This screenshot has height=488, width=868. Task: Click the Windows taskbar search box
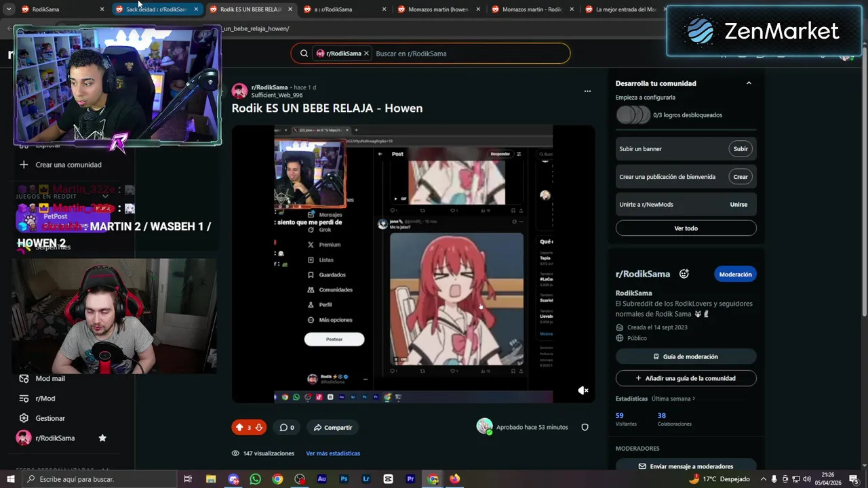click(x=98, y=479)
